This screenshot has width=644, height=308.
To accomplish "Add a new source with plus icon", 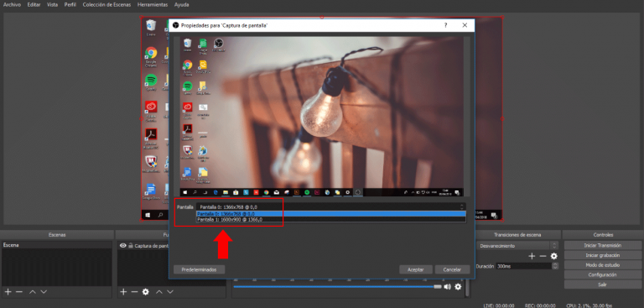I will pyautogui.click(x=123, y=291).
